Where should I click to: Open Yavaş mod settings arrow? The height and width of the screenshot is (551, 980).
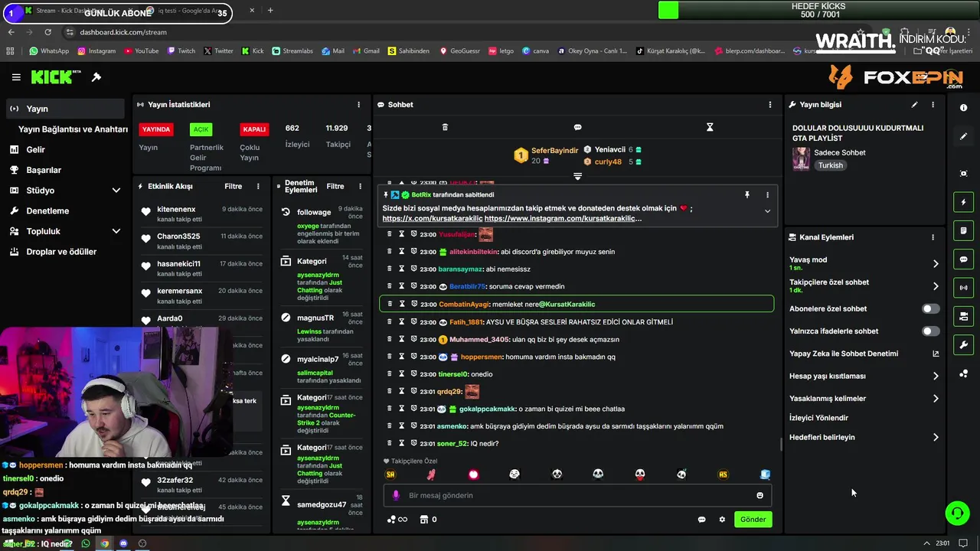tap(936, 263)
